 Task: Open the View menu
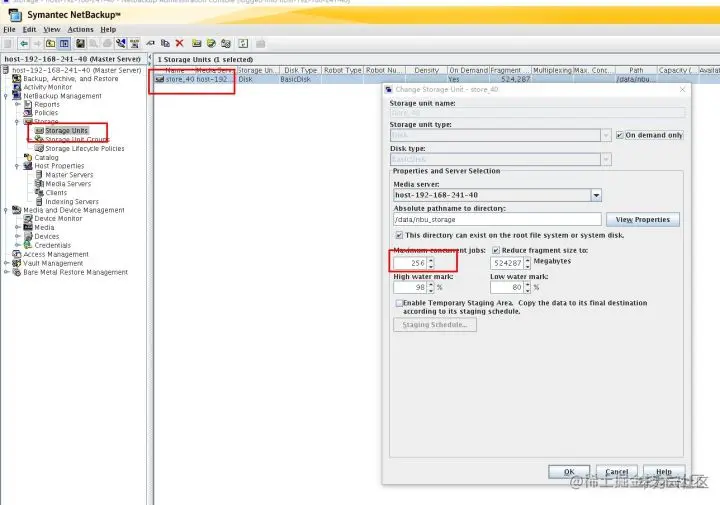[51, 29]
